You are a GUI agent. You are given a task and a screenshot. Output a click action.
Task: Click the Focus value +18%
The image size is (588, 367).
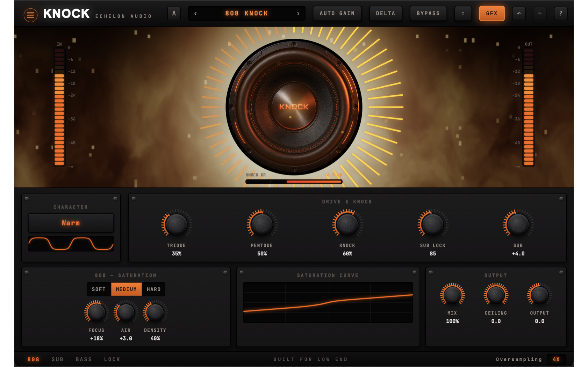point(96,339)
